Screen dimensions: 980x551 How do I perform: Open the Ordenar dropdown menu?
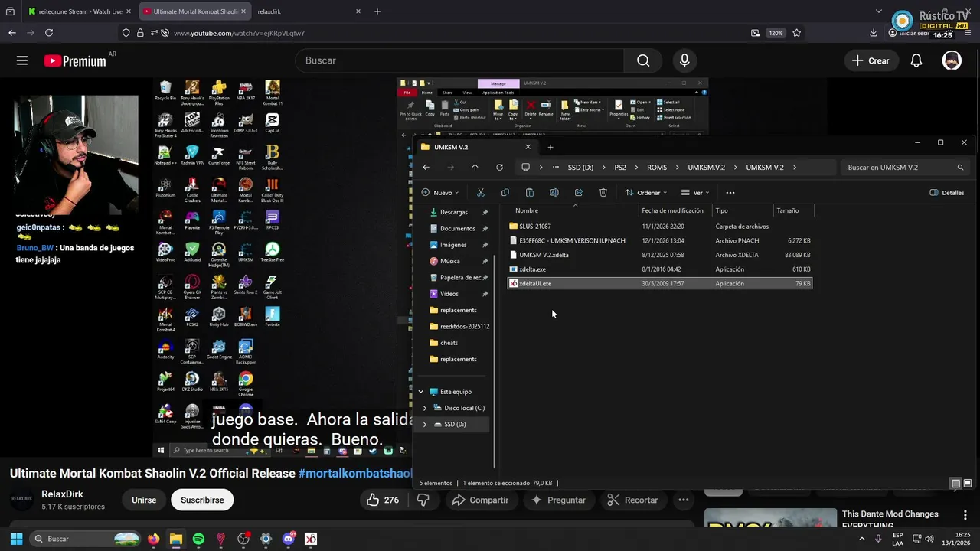646,193
